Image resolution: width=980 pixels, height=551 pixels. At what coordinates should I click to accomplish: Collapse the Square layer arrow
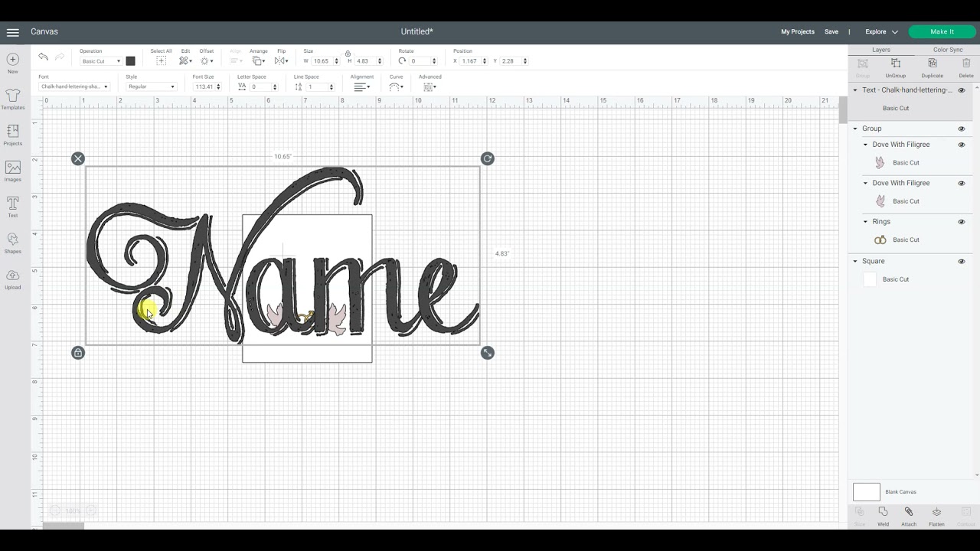(856, 261)
